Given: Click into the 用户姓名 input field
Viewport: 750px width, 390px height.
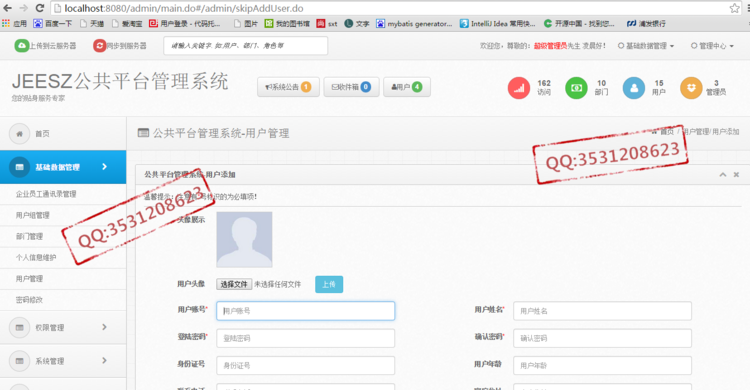Looking at the screenshot, I should tap(602, 311).
